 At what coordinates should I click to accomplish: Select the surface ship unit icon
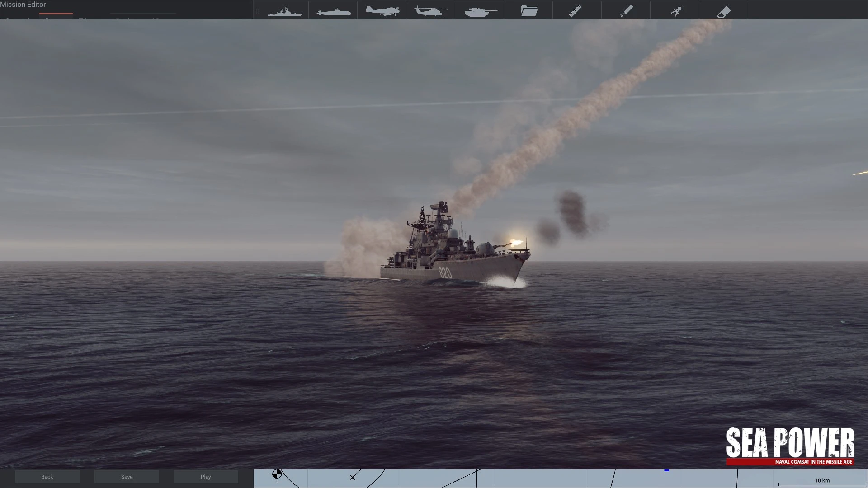pyautogui.click(x=285, y=10)
